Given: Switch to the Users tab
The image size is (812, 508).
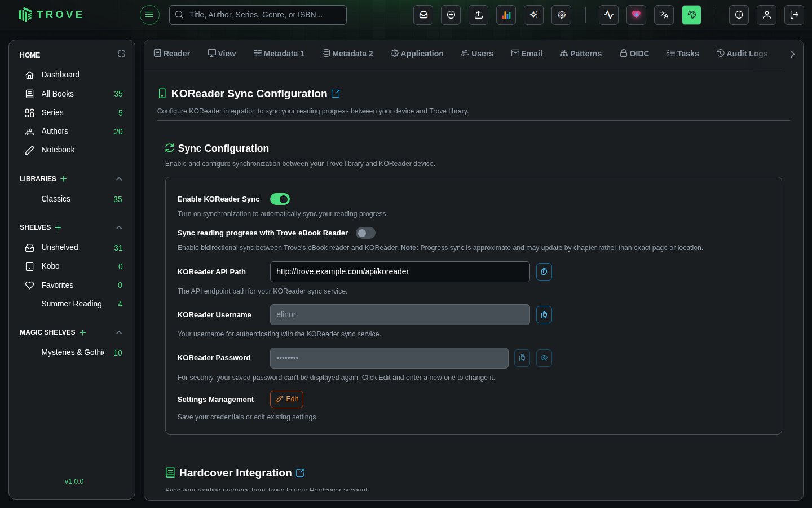Looking at the screenshot, I should (477, 54).
